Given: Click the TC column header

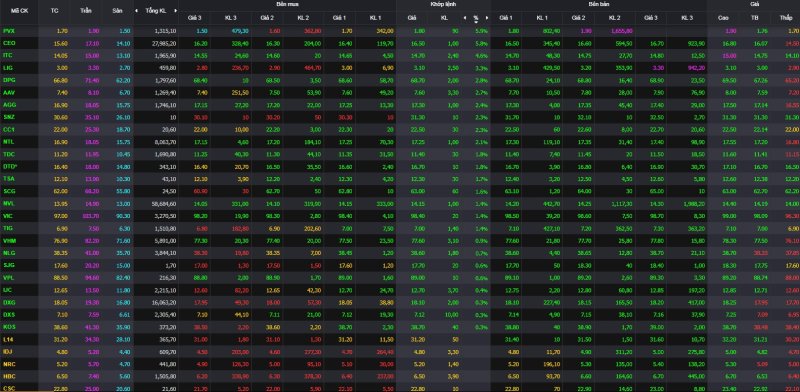Looking at the screenshot, I should click(55, 11).
